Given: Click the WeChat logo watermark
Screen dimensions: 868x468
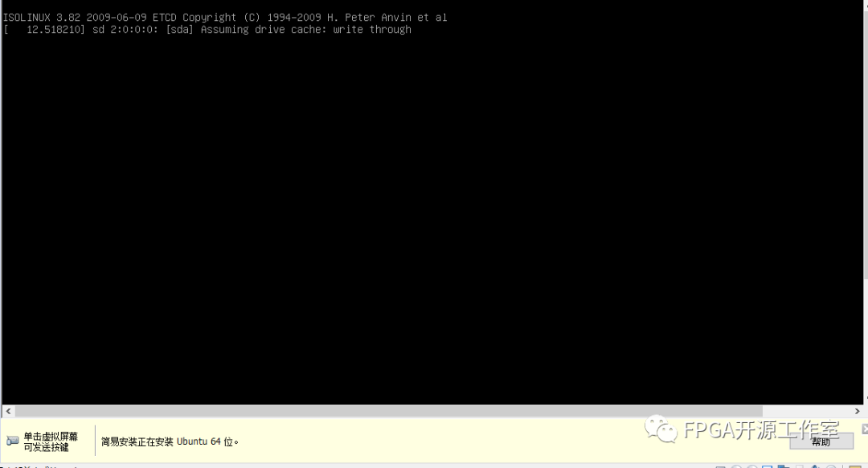Looking at the screenshot, I should (x=662, y=429).
